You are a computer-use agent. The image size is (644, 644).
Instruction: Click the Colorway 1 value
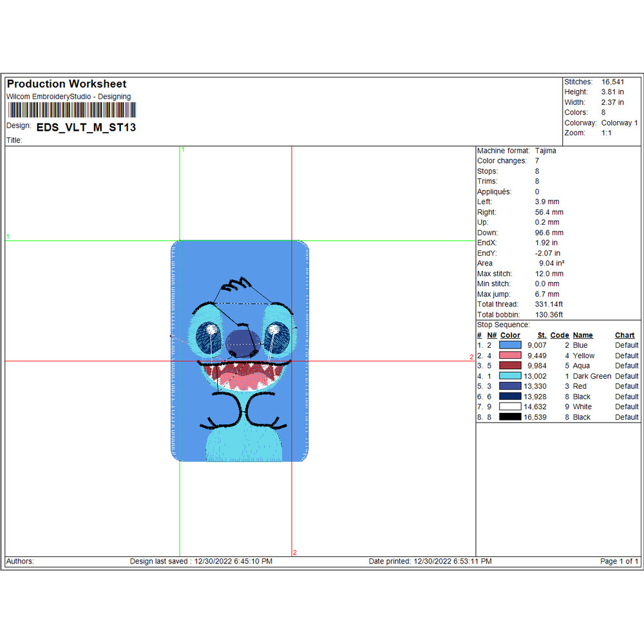point(620,123)
